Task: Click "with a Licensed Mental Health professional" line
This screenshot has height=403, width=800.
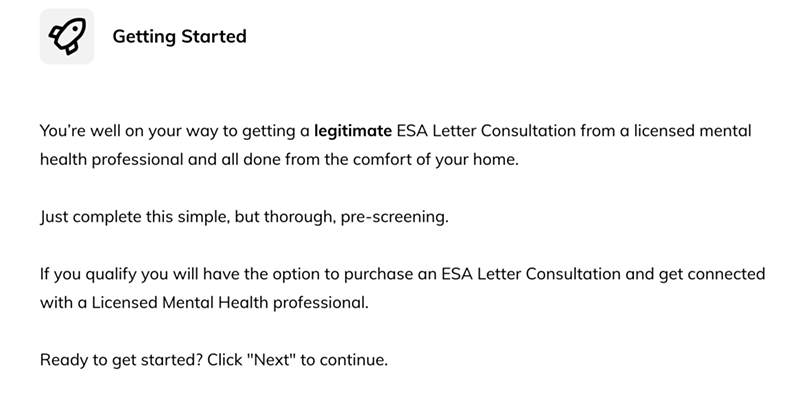Action: (x=204, y=303)
